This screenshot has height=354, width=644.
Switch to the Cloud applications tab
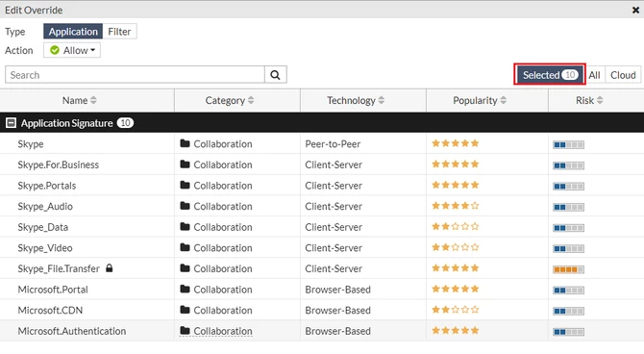pos(623,75)
